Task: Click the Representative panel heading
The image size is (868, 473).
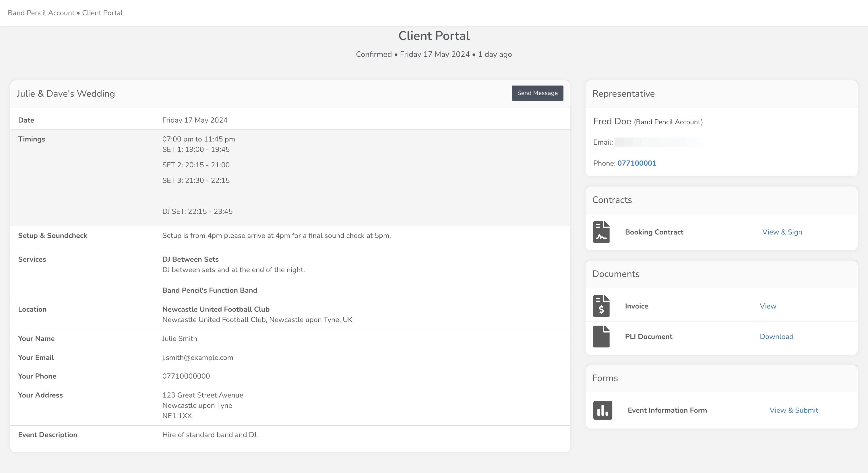Action: pos(623,94)
